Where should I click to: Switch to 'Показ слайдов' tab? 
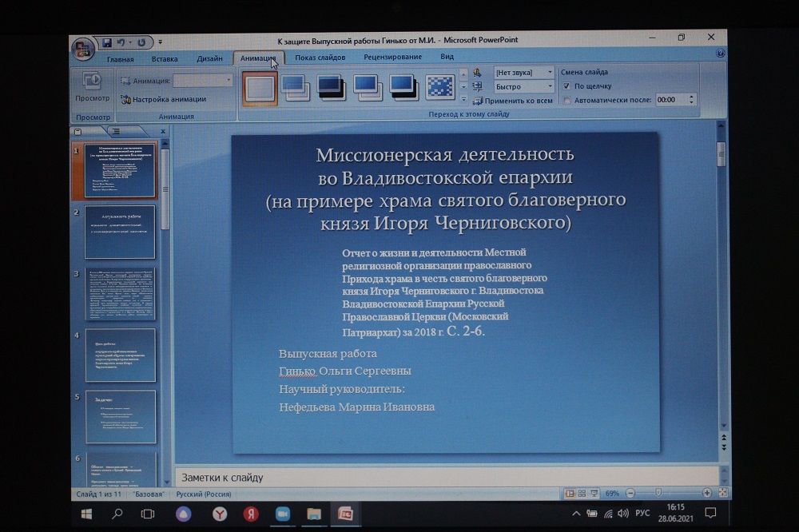click(320, 58)
